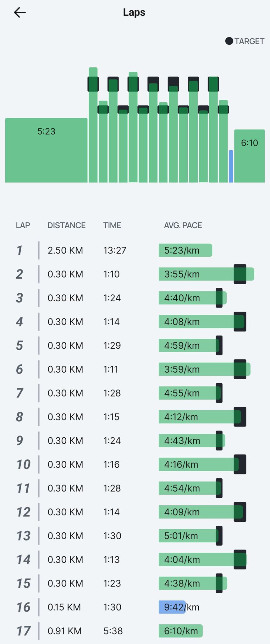Select lap 1 row number
Image resolution: width=270 pixels, height=644 pixels.
pos(19,250)
